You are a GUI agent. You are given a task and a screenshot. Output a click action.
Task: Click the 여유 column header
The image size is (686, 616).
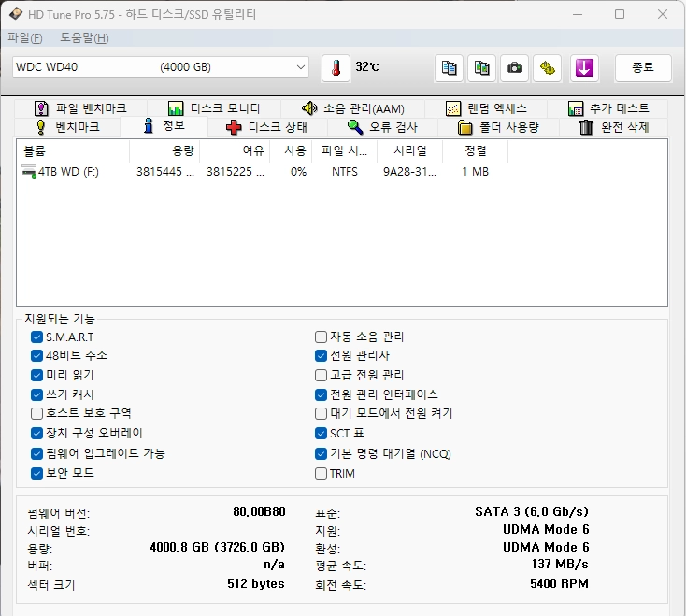235,150
